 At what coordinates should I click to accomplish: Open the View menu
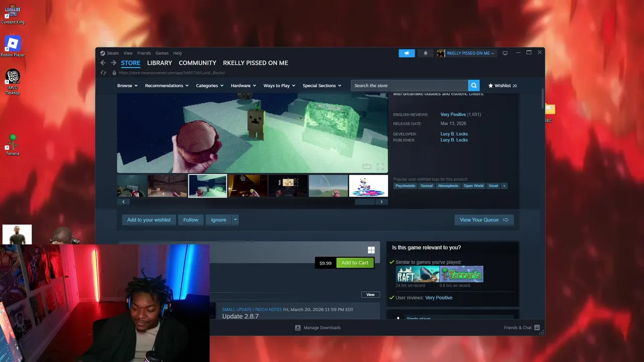pyautogui.click(x=128, y=53)
